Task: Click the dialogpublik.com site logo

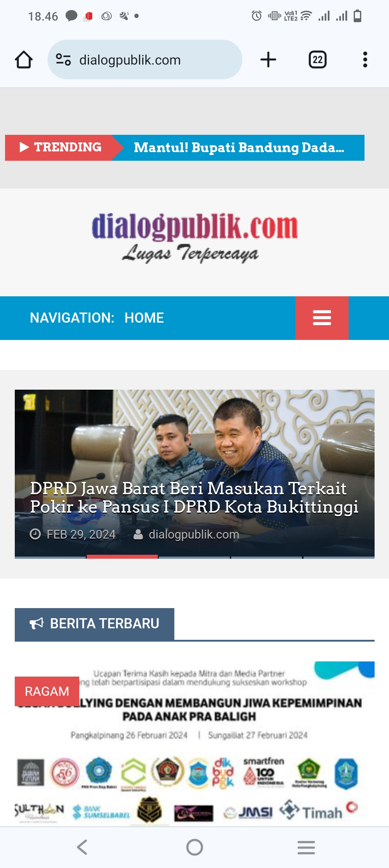Action: pos(194,237)
